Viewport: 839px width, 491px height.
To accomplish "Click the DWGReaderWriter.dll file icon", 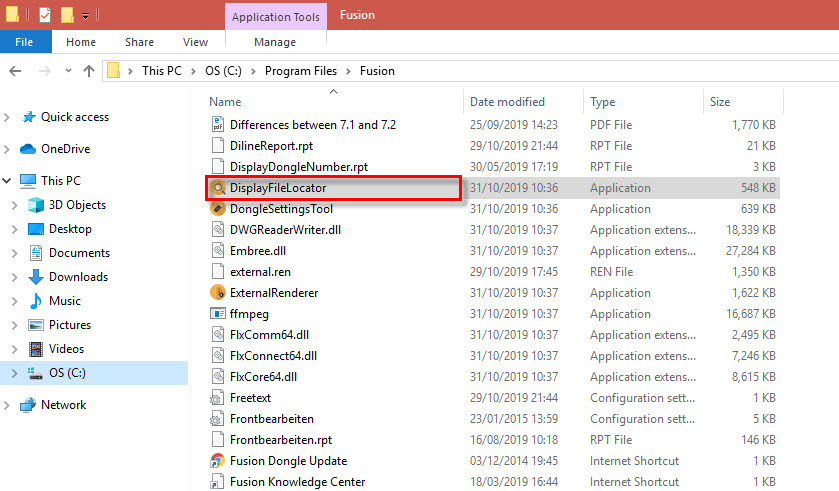I will click(x=218, y=229).
